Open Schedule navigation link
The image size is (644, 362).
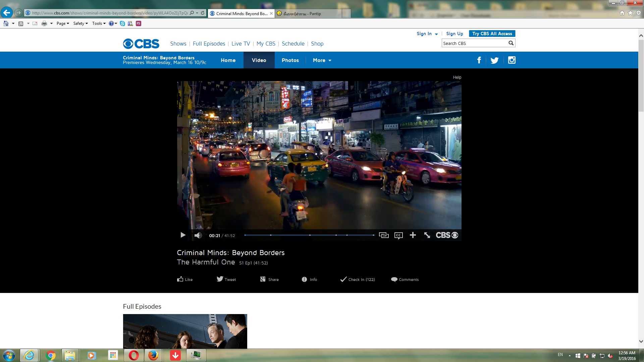(x=293, y=44)
